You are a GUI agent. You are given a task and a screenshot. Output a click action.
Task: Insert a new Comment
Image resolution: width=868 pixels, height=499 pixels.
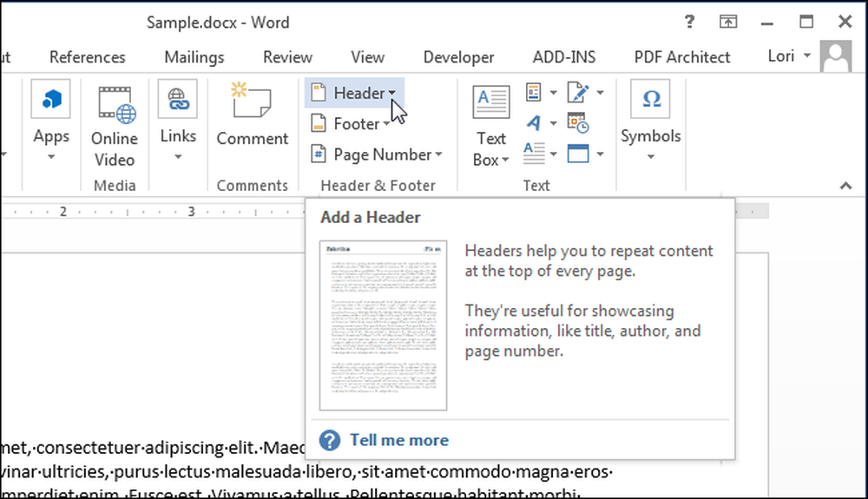tap(252, 115)
